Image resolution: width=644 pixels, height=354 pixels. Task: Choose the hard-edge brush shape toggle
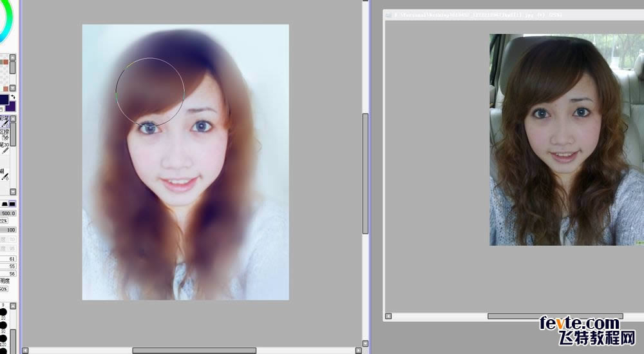tap(12, 204)
